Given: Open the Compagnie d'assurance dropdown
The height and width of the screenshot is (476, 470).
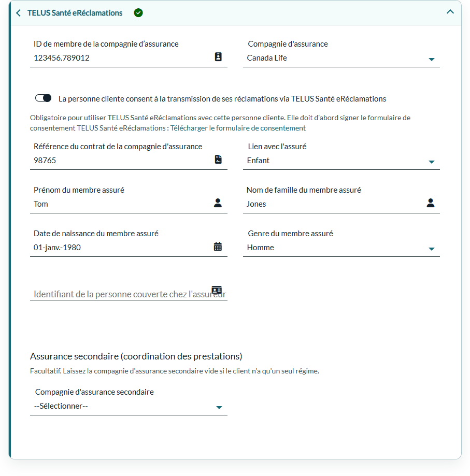Looking at the screenshot, I should [341, 58].
